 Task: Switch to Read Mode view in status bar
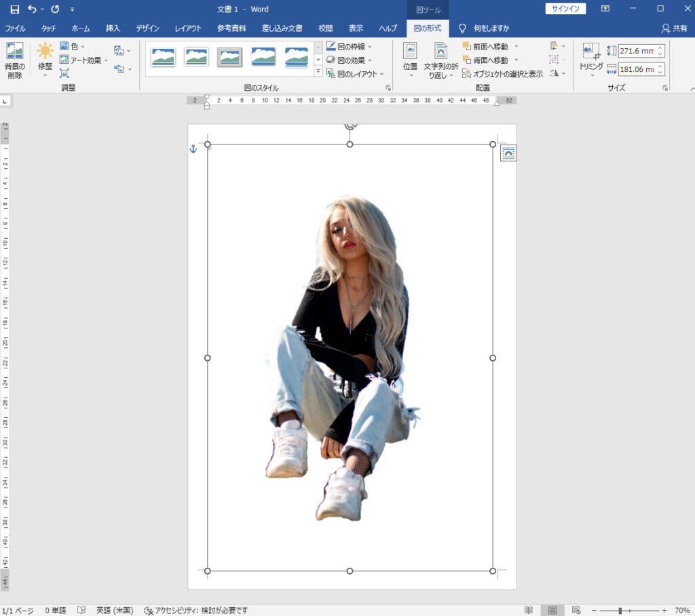(x=529, y=610)
